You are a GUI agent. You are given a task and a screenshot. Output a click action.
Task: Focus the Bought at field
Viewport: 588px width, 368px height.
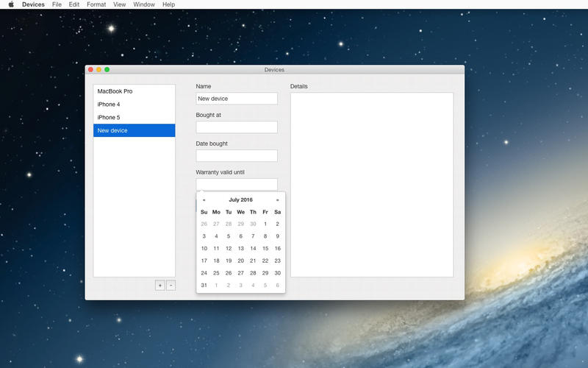237,127
